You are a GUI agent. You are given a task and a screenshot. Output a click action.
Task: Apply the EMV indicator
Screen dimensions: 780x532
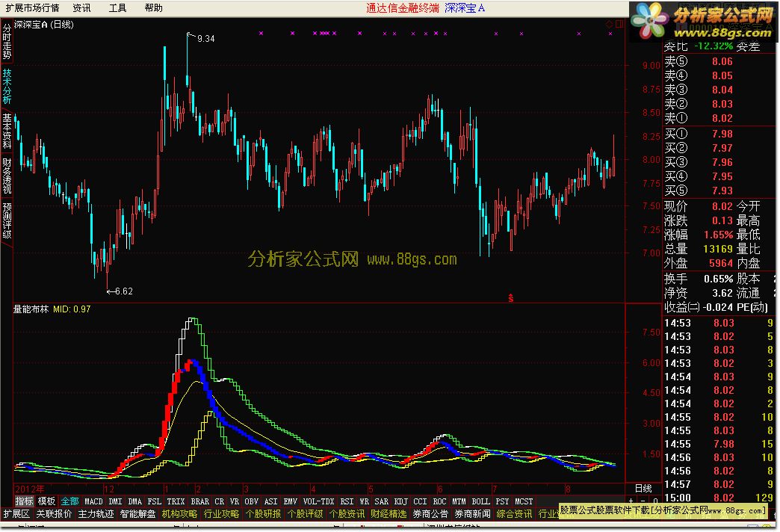click(x=291, y=501)
